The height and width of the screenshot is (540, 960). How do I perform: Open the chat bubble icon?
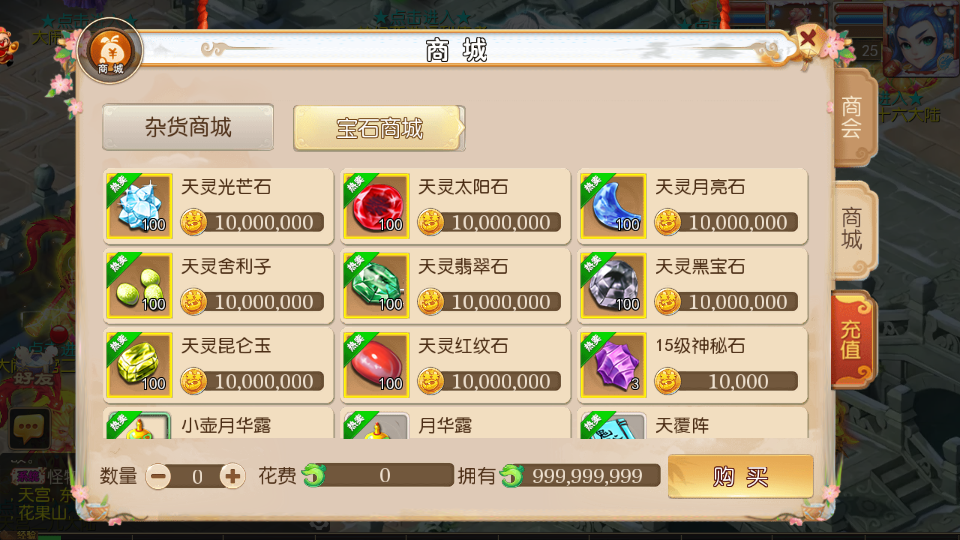(x=29, y=428)
